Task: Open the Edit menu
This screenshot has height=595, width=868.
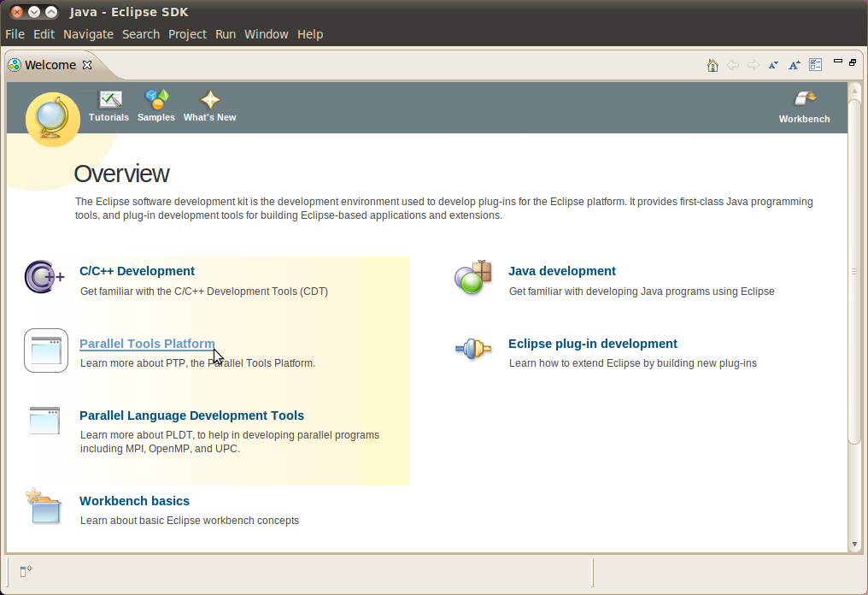Action: point(44,34)
